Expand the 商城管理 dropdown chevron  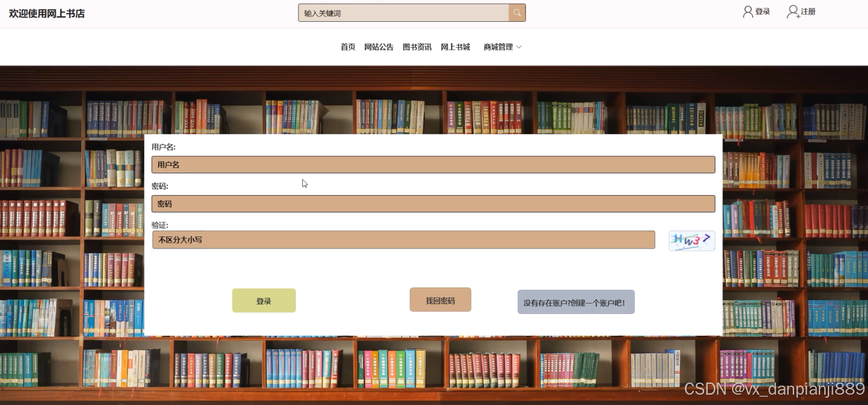pyautogui.click(x=519, y=47)
